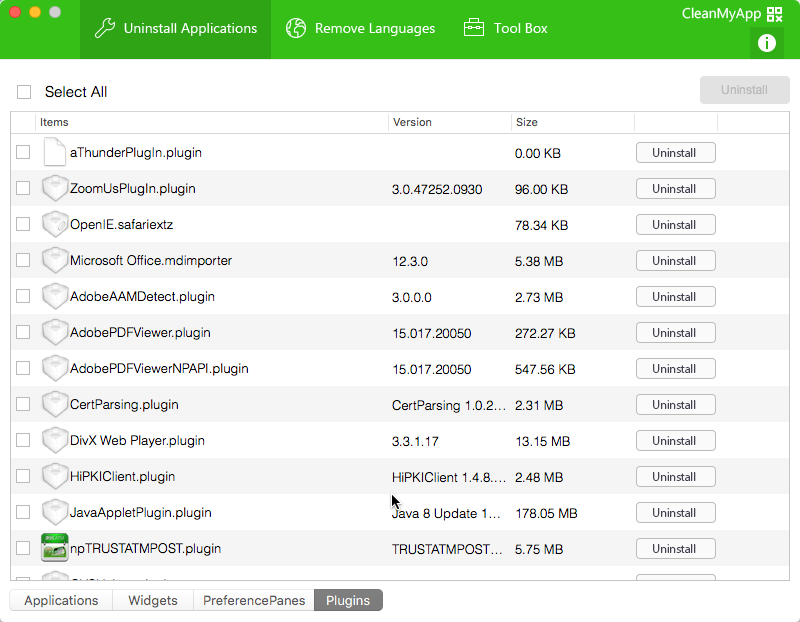Show the PreferencePanes category
The width and height of the screenshot is (800, 622).
tap(253, 600)
